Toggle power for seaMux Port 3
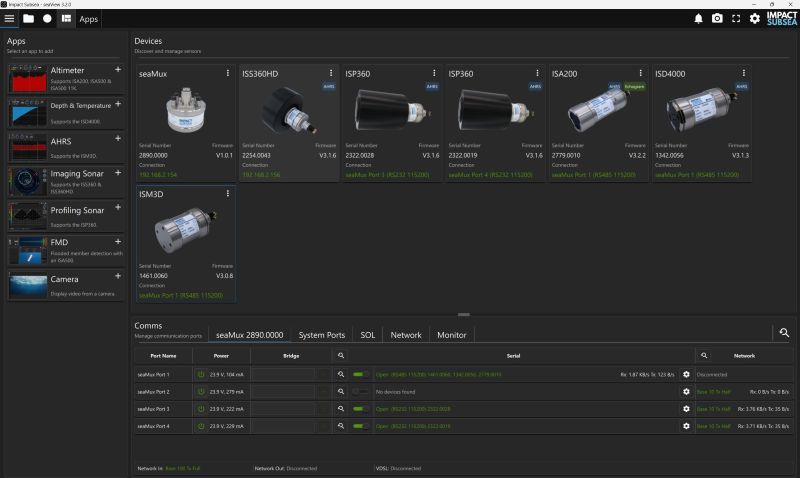Viewport: 800px width, 478px height. [201, 409]
